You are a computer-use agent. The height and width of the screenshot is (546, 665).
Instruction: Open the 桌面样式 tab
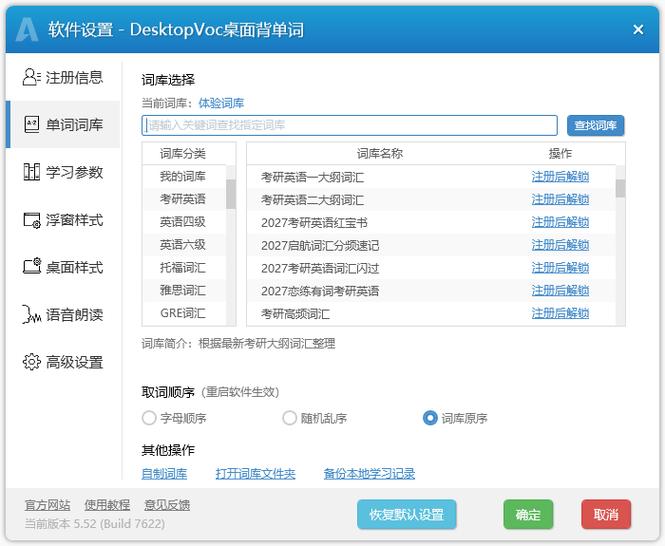tap(63, 267)
